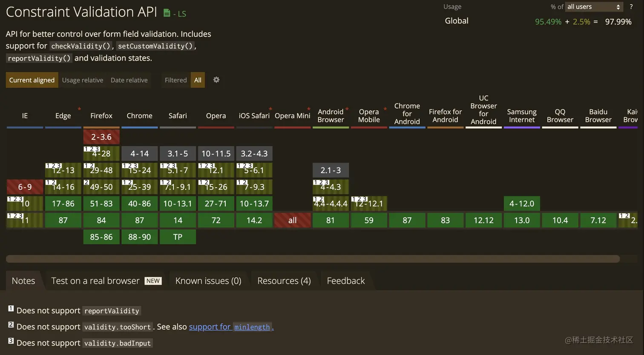Click the Edge 12-13 cell
The image size is (644, 355).
point(63,170)
